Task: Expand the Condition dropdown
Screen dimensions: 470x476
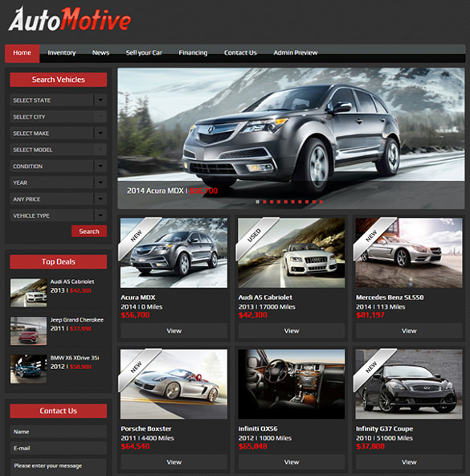Action: click(59, 166)
